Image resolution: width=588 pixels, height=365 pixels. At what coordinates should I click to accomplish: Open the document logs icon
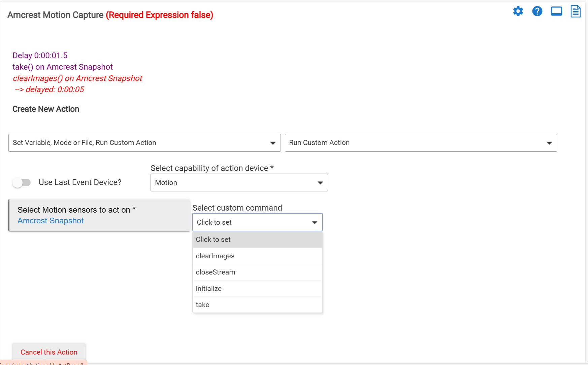click(x=576, y=11)
